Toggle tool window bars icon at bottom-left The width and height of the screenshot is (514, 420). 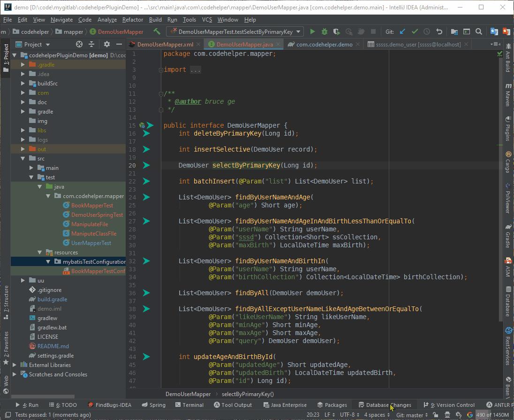[8, 415]
